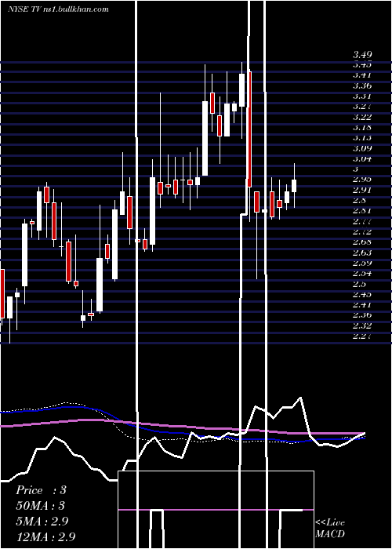
Task: Click the 3.27 price axis label
Action: [362, 107]
